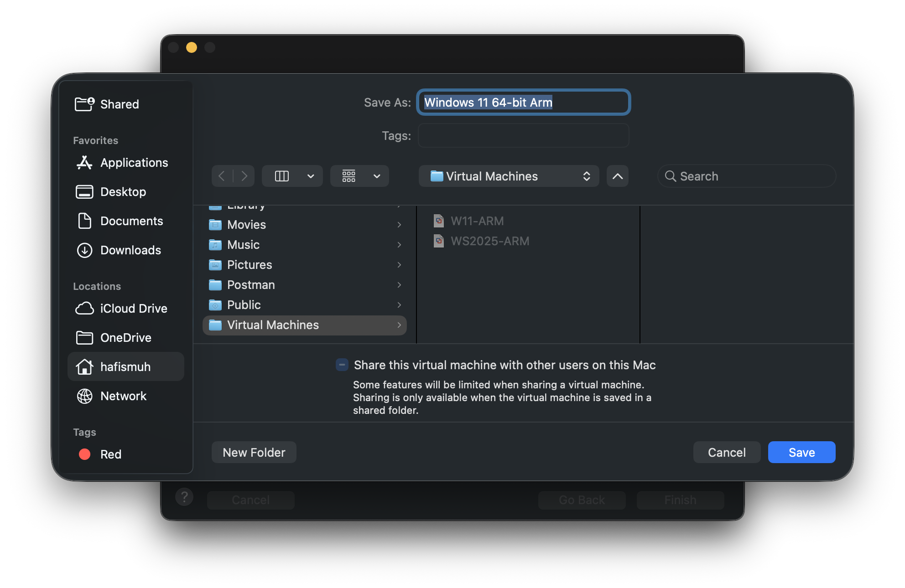Click the Tags input field
Viewport: 905px width, 588px height.
pos(523,136)
